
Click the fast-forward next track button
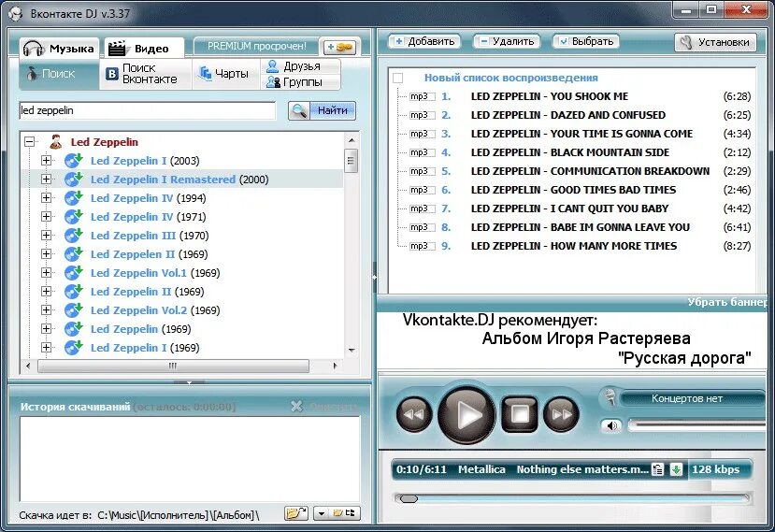point(561,414)
